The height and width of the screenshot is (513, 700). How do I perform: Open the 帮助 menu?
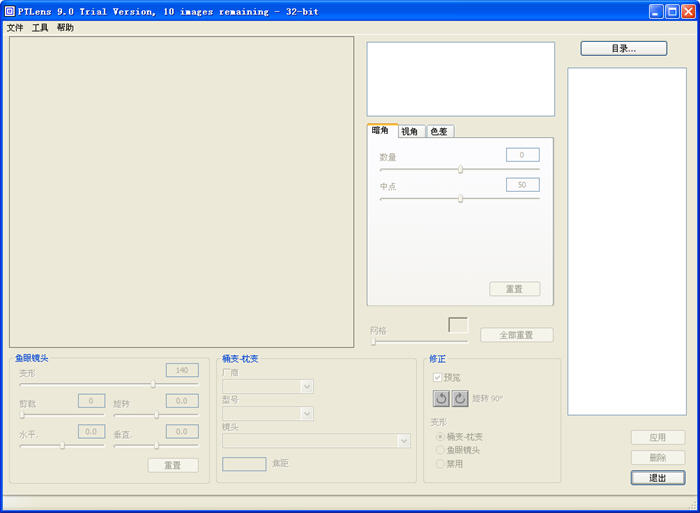tap(65, 28)
